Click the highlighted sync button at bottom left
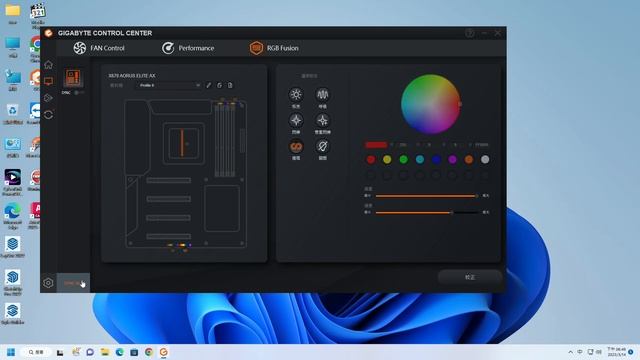 73,282
